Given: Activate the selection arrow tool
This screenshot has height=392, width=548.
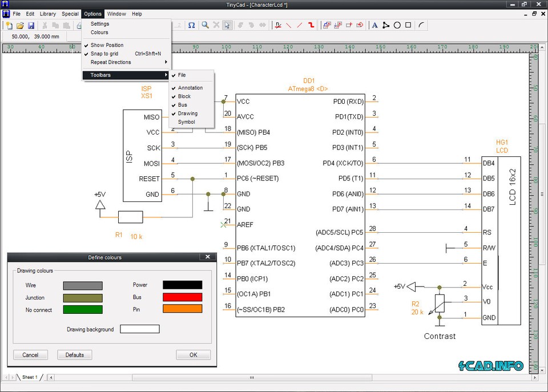Looking at the screenshot, I should pos(227,25).
